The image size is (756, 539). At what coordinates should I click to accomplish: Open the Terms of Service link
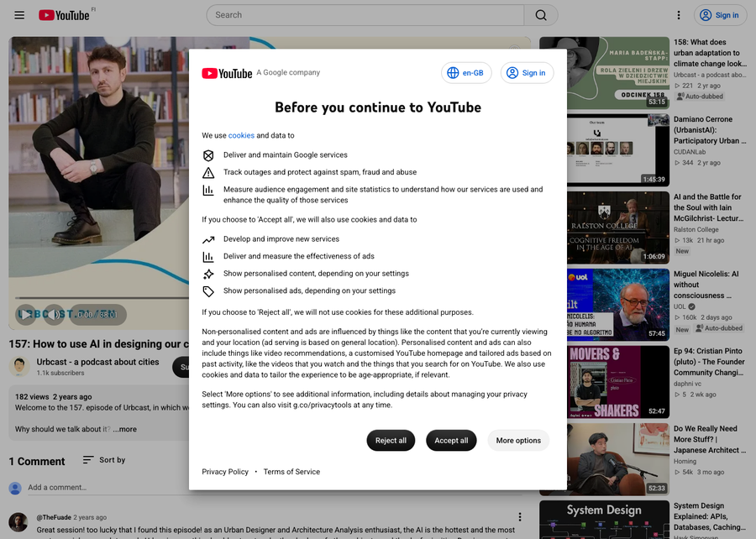291,472
